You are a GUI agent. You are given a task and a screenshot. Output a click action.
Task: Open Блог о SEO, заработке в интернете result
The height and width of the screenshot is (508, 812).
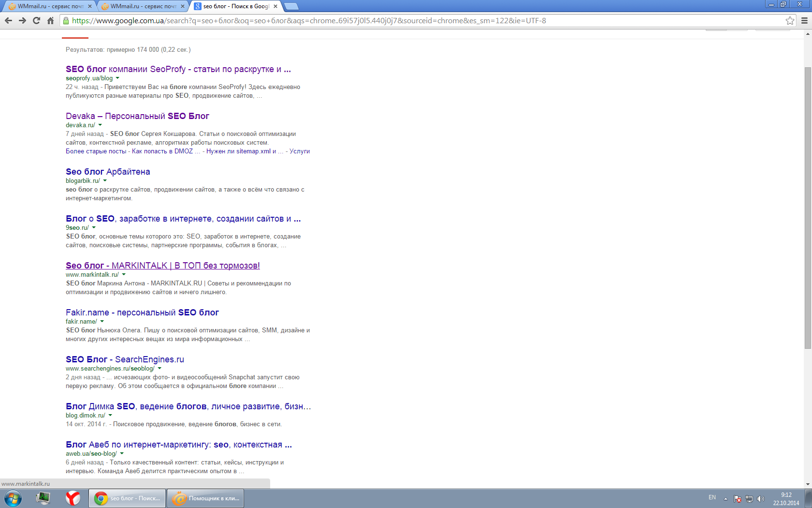pyautogui.click(x=183, y=219)
